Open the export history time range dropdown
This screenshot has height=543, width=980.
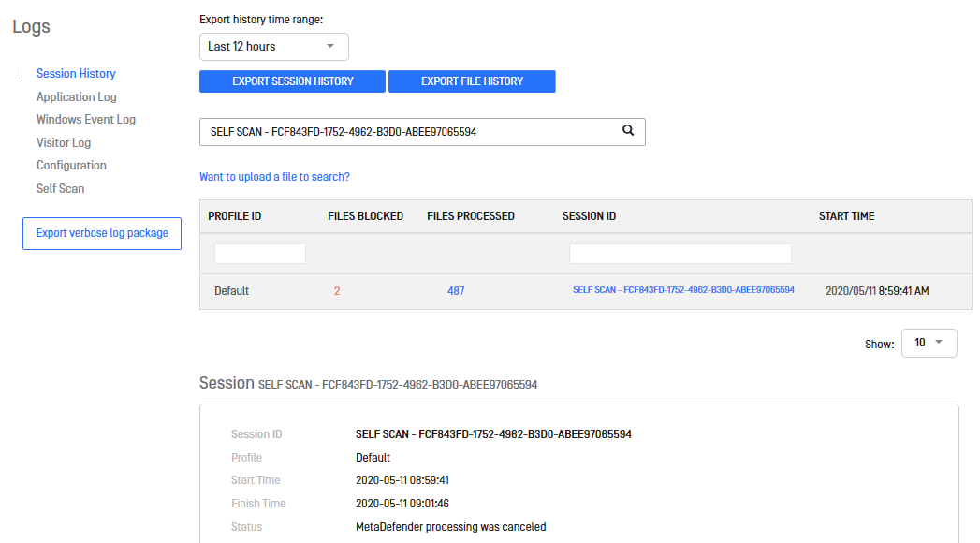273,47
